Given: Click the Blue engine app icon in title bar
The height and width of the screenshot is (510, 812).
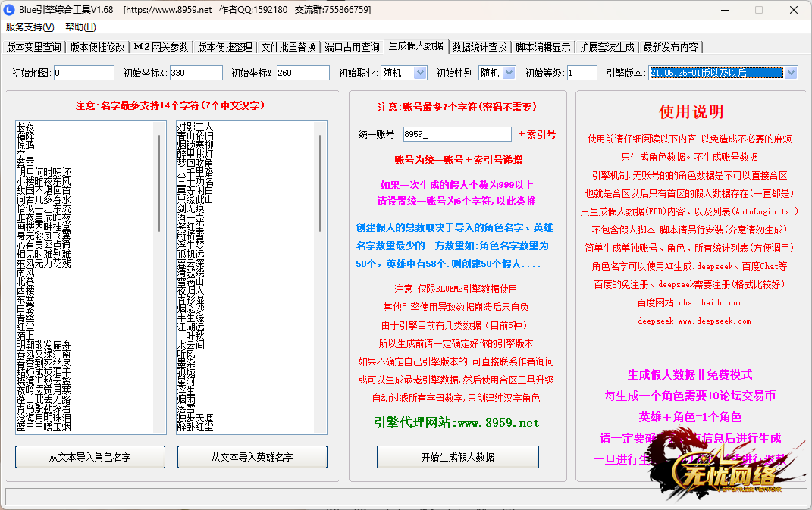Looking at the screenshot, I should pos(9,10).
